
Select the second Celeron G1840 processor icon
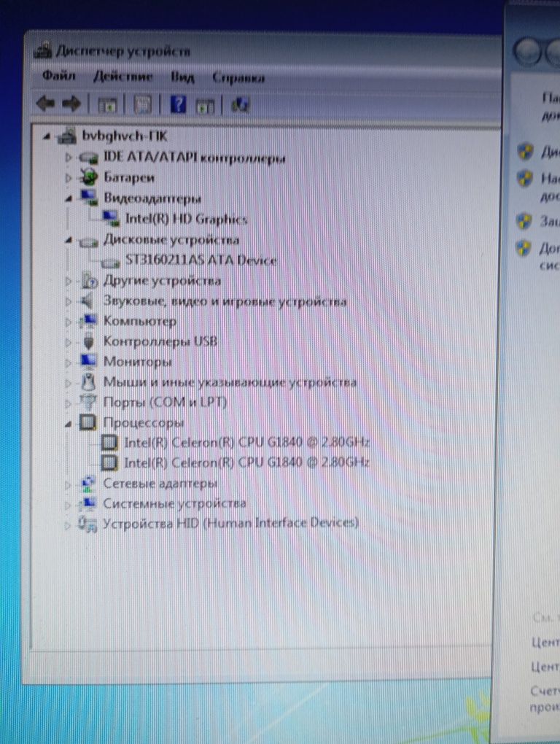(x=109, y=462)
